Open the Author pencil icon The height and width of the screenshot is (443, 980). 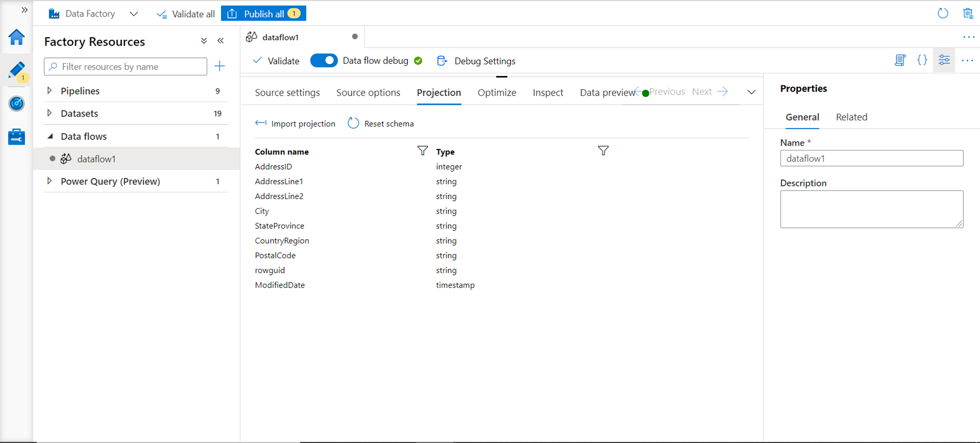click(17, 70)
